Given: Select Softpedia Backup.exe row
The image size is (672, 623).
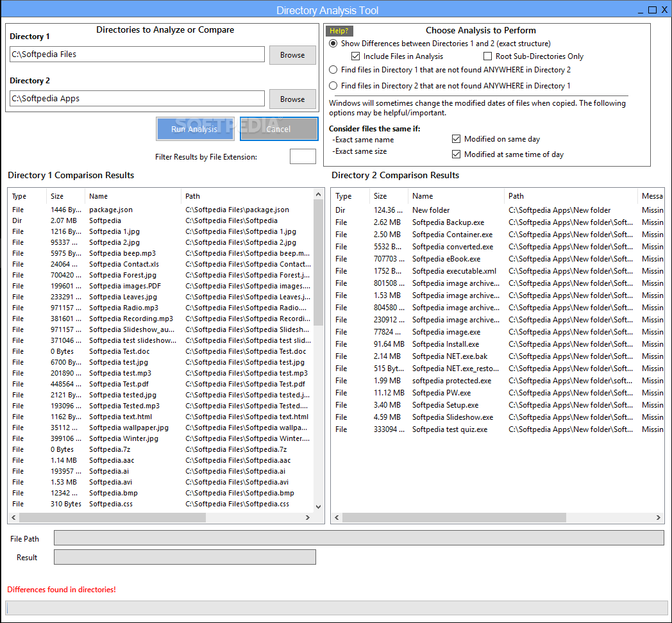Looking at the screenshot, I should tap(498, 222).
